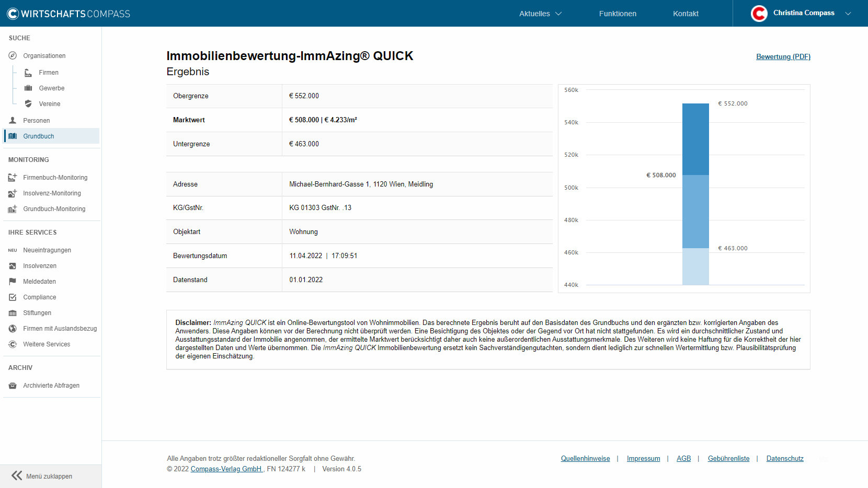Image resolution: width=868 pixels, height=488 pixels.
Task: Click the Christina Compass avatar icon
Action: click(759, 14)
